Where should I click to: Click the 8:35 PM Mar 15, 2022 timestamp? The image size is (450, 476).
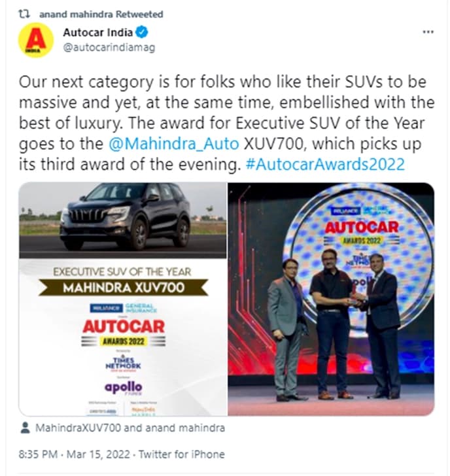tap(75, 454)
